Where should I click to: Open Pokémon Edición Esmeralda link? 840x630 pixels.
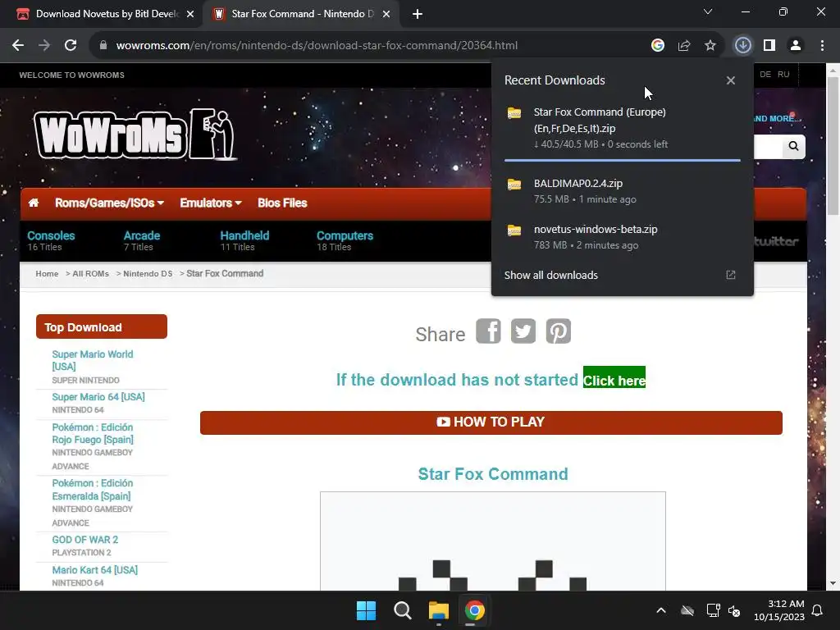93,490
